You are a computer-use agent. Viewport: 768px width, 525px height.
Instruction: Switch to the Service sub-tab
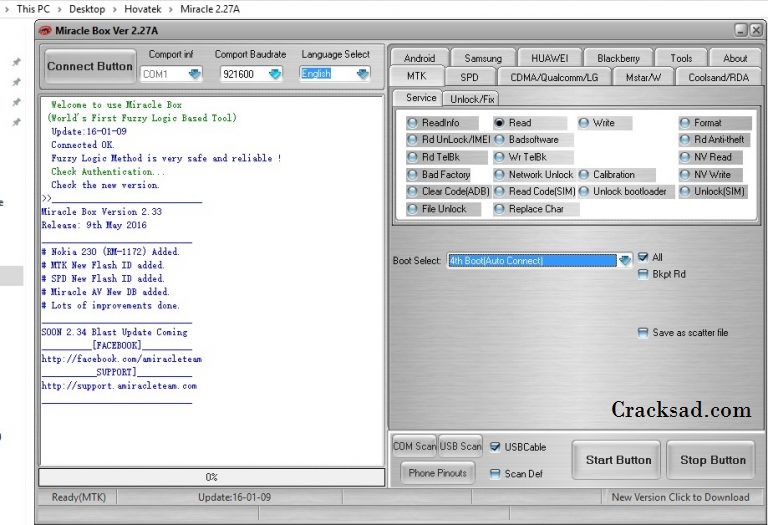tap(420, 97)
